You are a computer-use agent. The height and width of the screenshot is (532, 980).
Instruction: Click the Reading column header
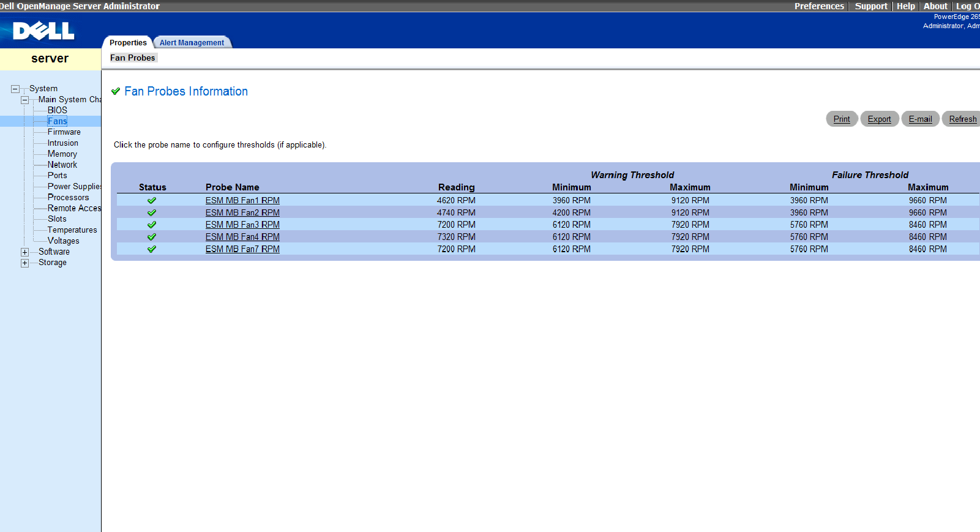point(457,187)
